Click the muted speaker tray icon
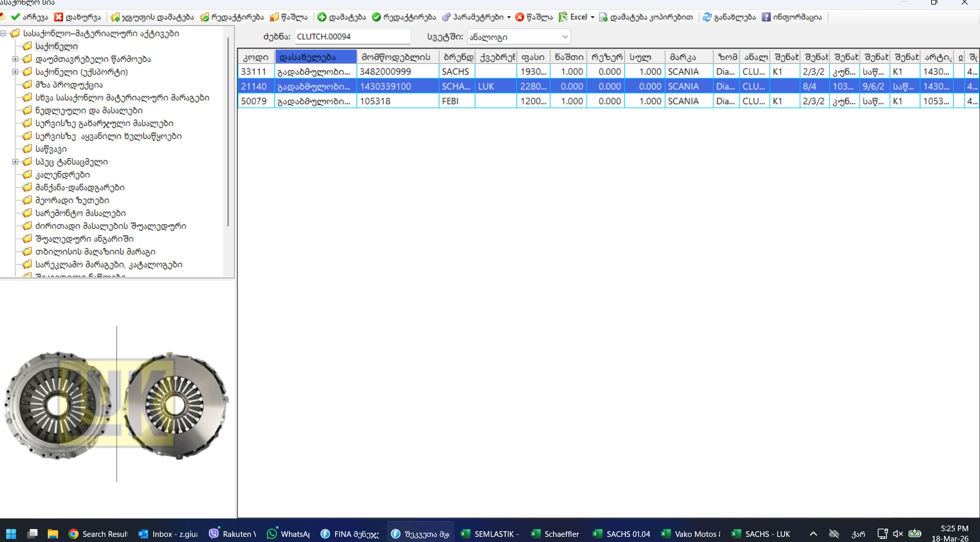 click(898, 534)
